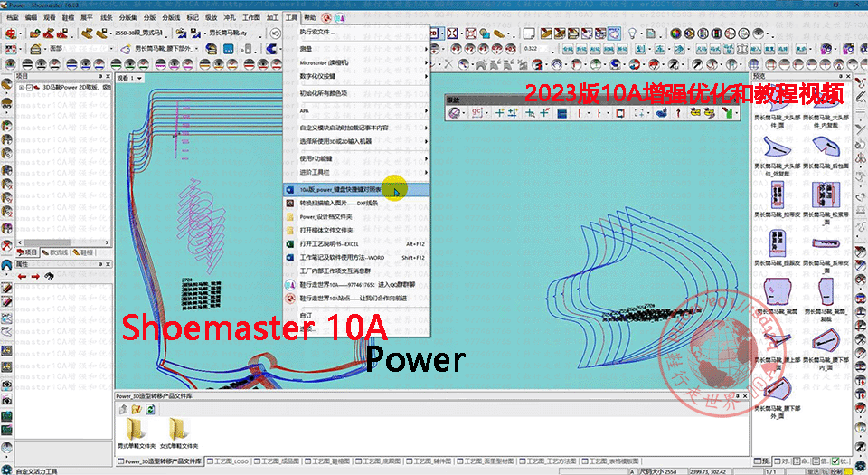This screenshot has height=475, width=868.
Task: Click 转换扫描输入图片 DXF线条 menu entry
Action: [x=356, y=204]
